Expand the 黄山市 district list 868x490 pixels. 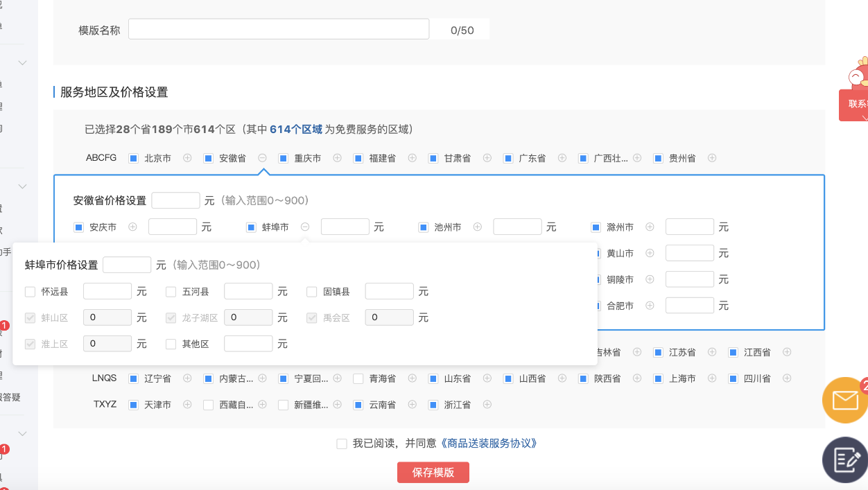[x=650, y=253]
